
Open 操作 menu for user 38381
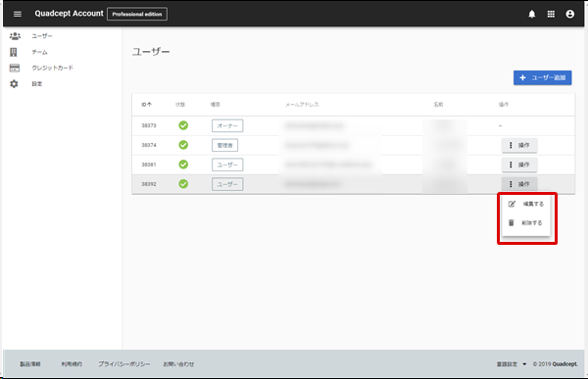[519, 165]
